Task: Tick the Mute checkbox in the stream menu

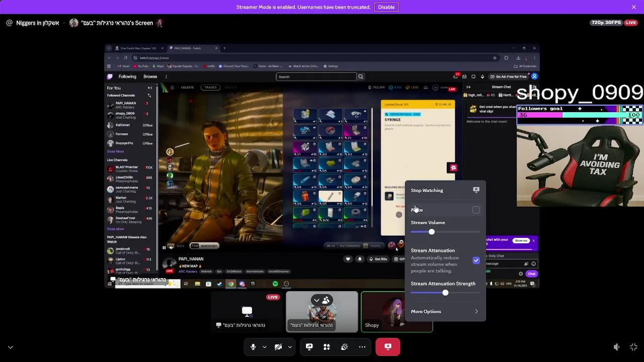Action: click(x=476, y=210)
